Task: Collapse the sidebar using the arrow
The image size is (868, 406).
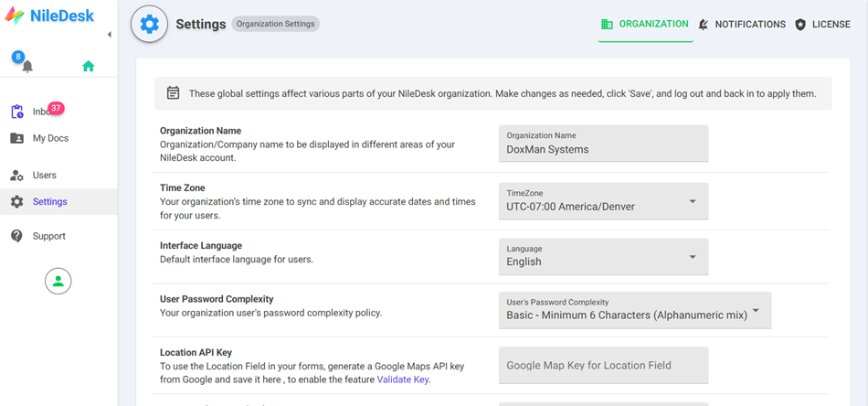Action: click(110, 35)
